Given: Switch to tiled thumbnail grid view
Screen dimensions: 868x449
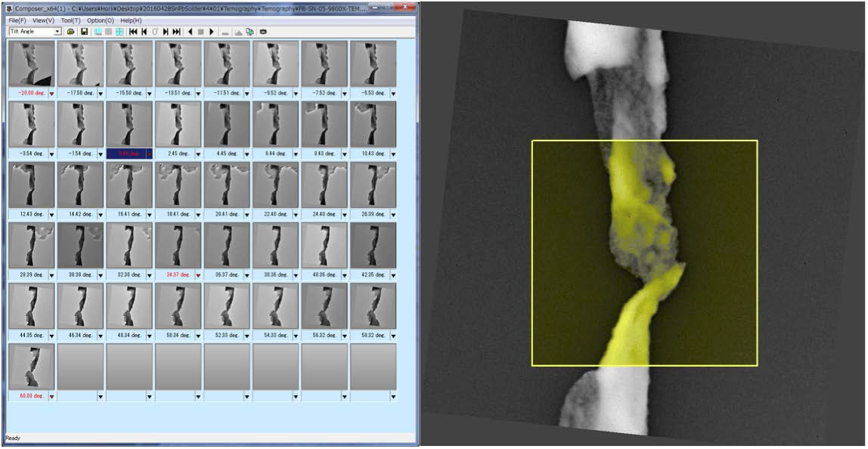Looking at the screenshot, I should click(119, 29).
